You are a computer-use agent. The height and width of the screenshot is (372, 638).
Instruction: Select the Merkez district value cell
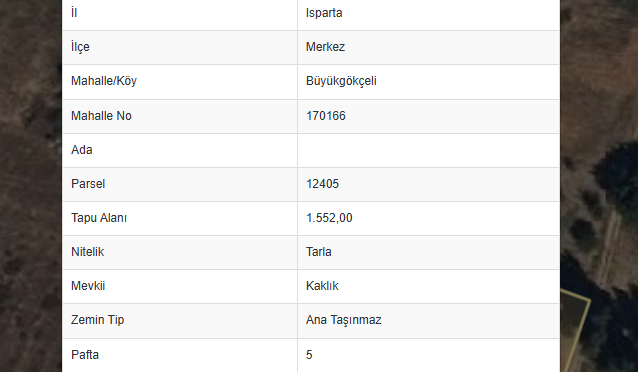[x=428, y=47]
